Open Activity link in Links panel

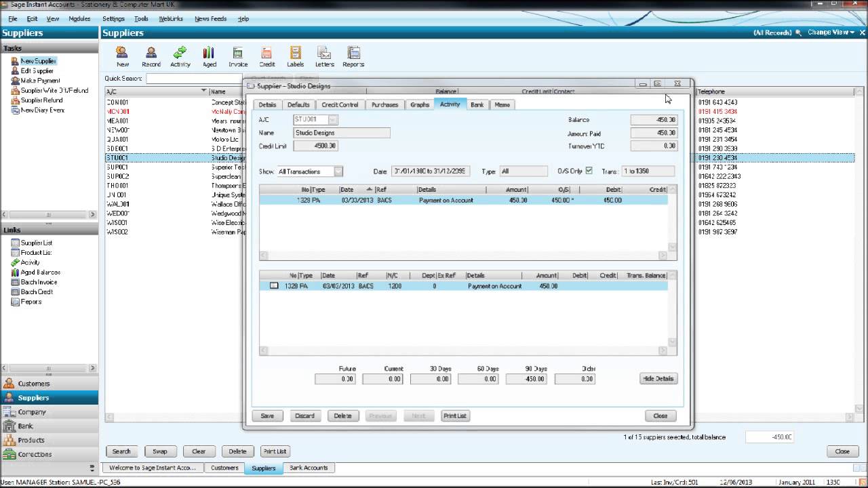point(30,262)
